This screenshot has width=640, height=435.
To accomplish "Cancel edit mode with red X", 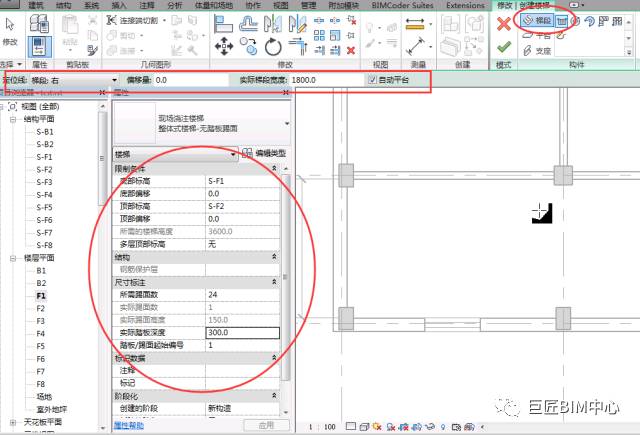I will [x=504, y=24].
